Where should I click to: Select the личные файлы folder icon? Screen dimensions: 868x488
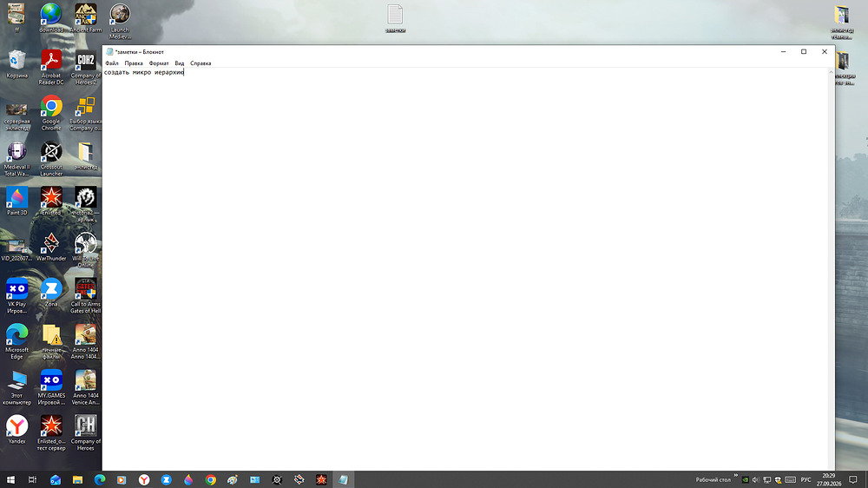click(51, 342)
